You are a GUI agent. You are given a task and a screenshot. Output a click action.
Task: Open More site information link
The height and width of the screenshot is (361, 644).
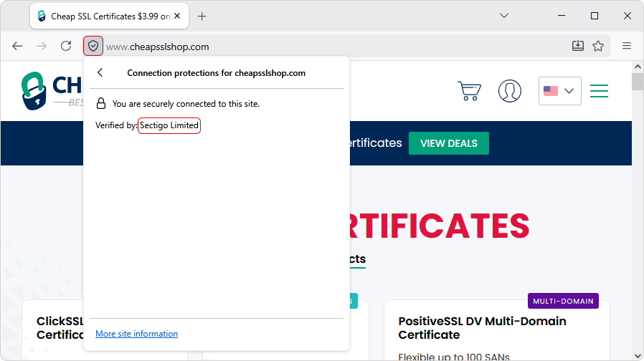click(137, 334)
